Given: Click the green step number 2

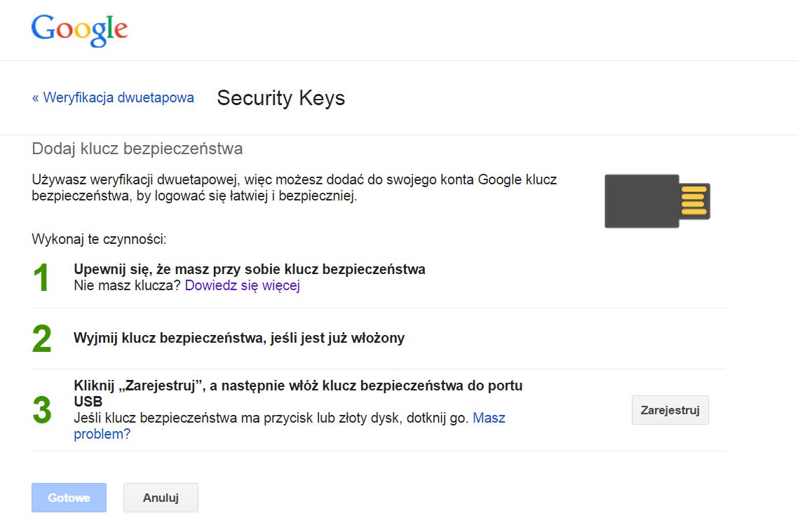Looking at the screenshot, I should click(42, 339).
